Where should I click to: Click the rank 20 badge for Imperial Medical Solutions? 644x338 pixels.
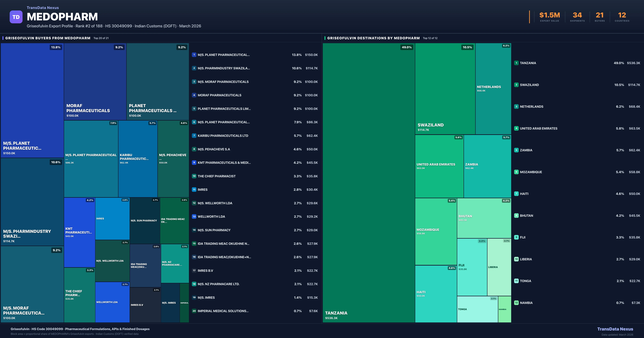[194, 311]
